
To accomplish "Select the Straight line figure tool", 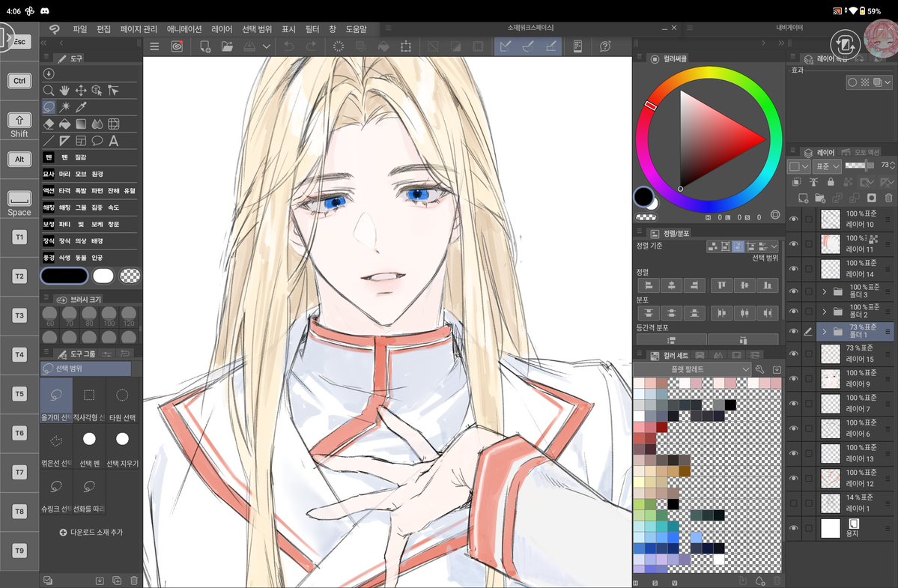I will (49, 140).
